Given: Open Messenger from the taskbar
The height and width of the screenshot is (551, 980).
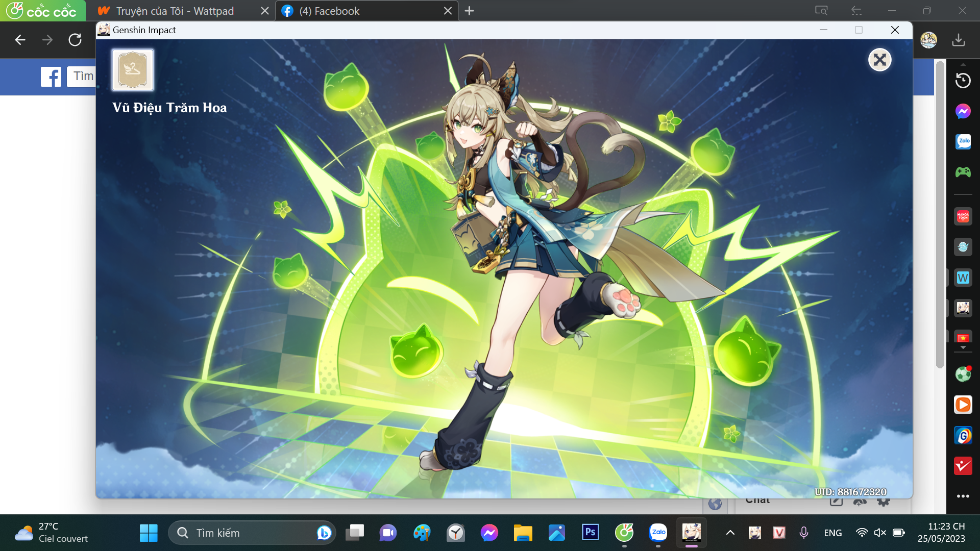Looking at the screenshot, I should pyautogui.click(x=489, y=533).
